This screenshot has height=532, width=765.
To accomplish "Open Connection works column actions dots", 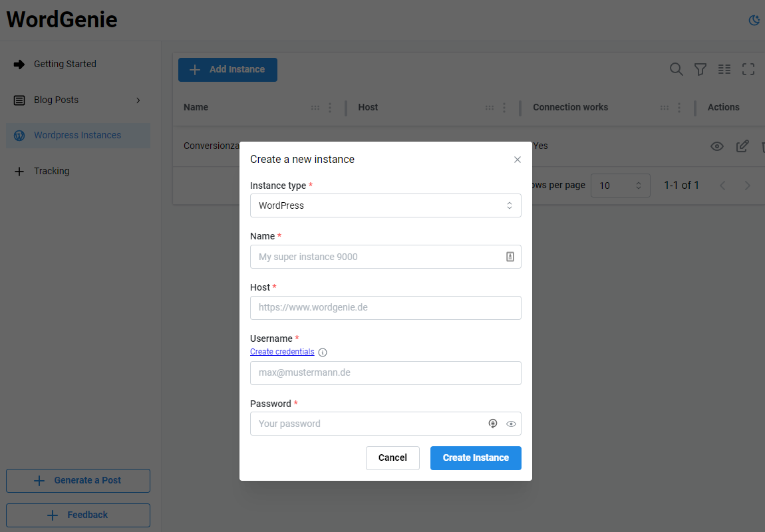I will coord(679,108).
